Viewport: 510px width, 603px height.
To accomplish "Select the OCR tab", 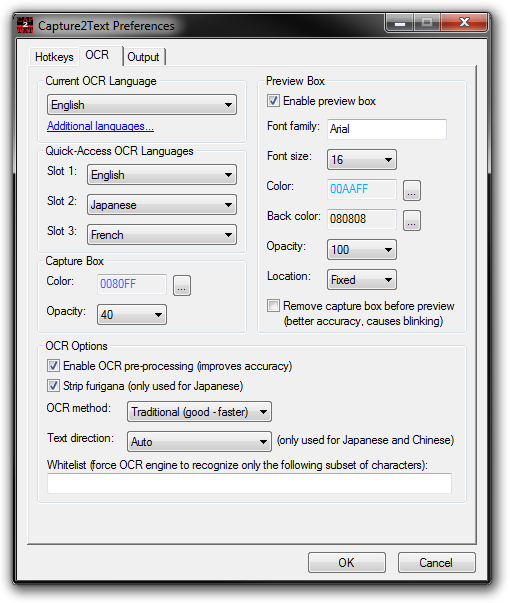I will [x=101, y=55].
